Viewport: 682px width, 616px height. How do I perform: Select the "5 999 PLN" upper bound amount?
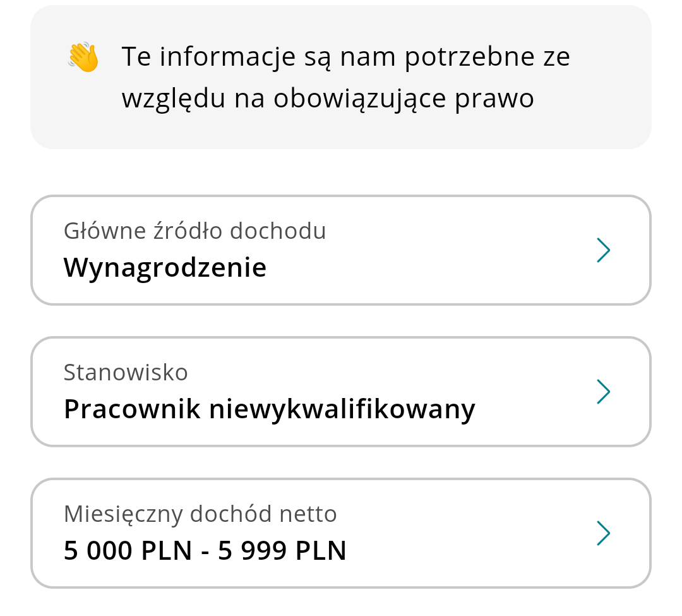pyautogui.click(x=282, y=551)
